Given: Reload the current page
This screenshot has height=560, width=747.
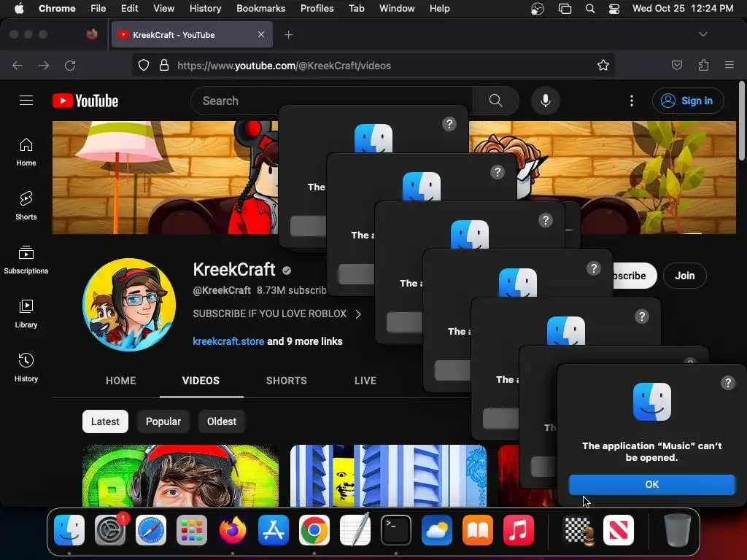Looking at the screenshot, I should [70, 65].
